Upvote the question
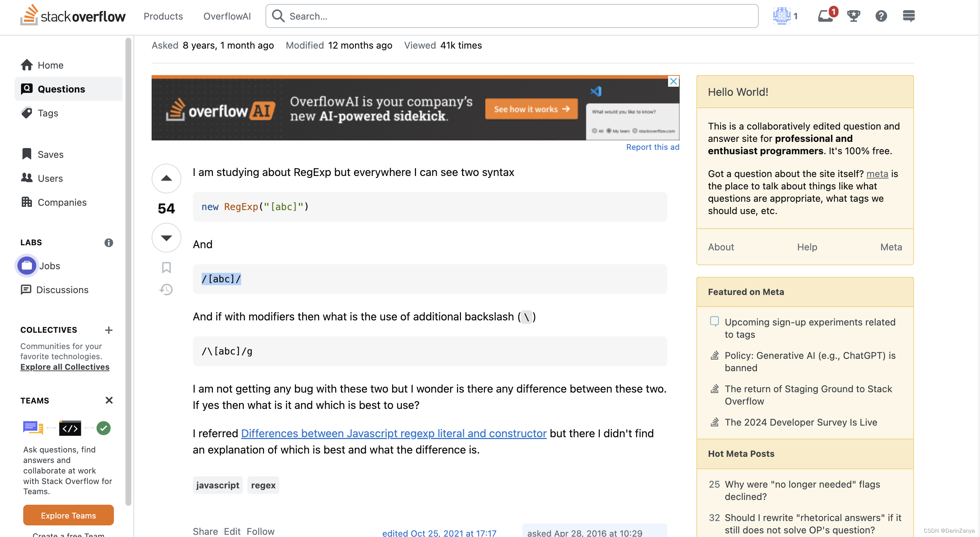Viewport: 980px width, 537px height. pos(166,178)
